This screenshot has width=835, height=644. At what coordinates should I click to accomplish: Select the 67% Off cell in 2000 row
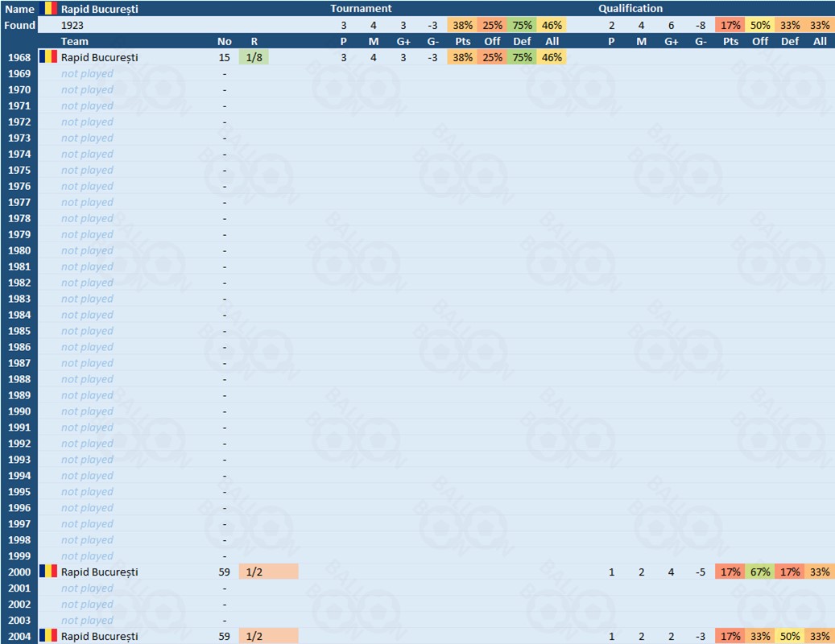tap(760, 572)
